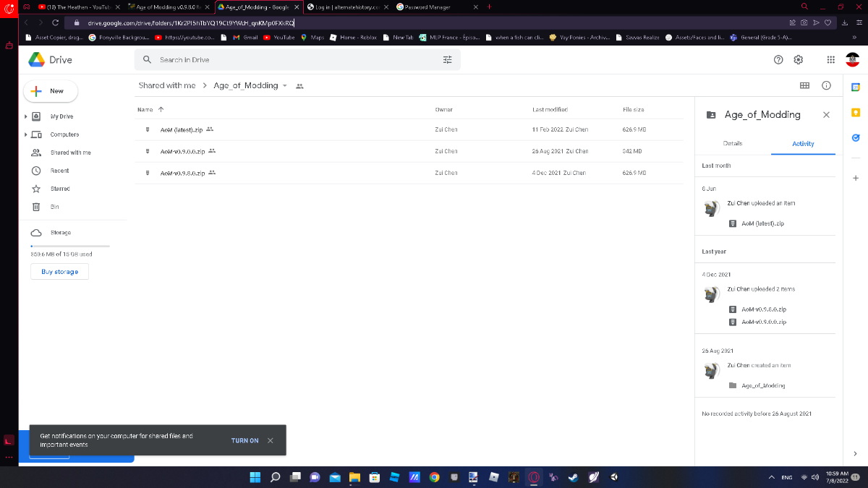Open Starred items in sidebar
Image resolution: width=868 pixels, height=488 pixels.
click(x=60, y=189)
